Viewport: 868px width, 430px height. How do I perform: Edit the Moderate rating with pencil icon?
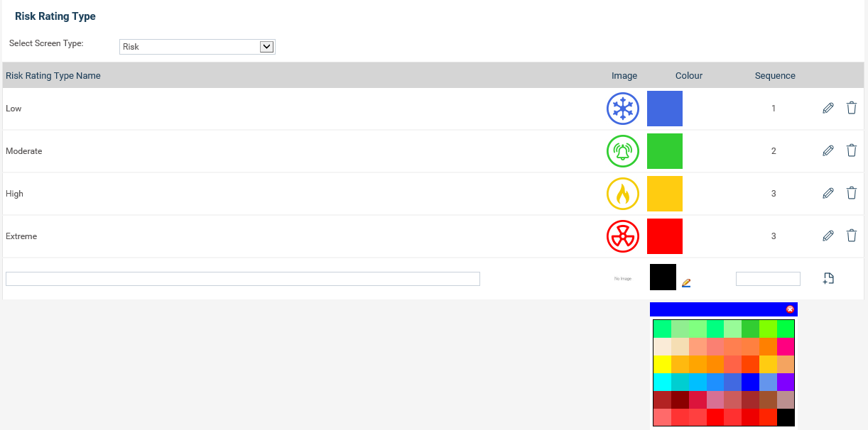828,151
